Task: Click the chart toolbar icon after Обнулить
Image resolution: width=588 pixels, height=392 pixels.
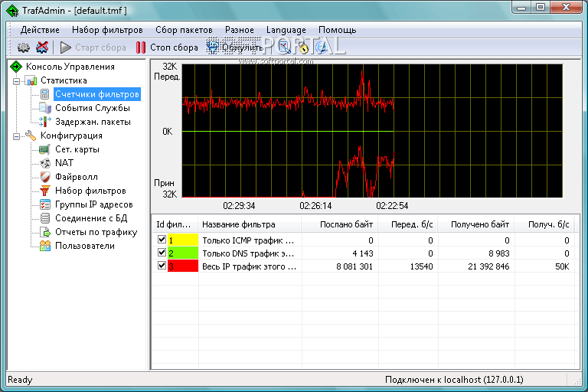Action: tap(284, 47)
